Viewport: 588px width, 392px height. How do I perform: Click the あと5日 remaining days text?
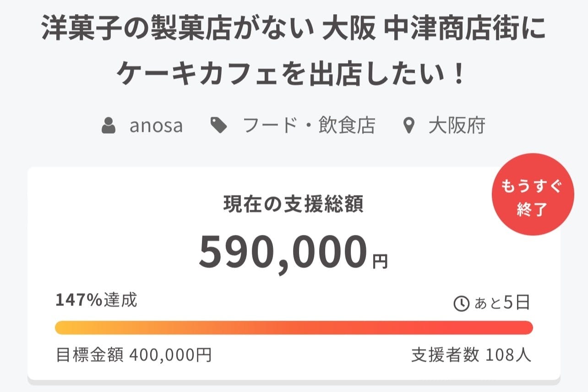point(501,303)
